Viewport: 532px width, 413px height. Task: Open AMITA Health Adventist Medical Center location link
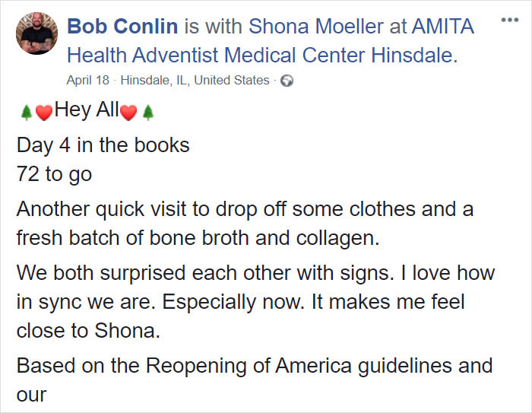point(271,41)
